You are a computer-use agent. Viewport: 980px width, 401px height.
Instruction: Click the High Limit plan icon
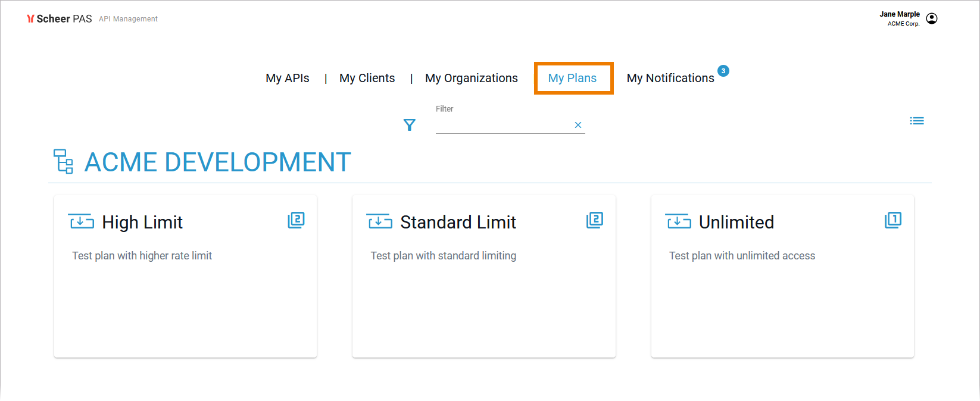pyautogui.click(x=81, y=222)
